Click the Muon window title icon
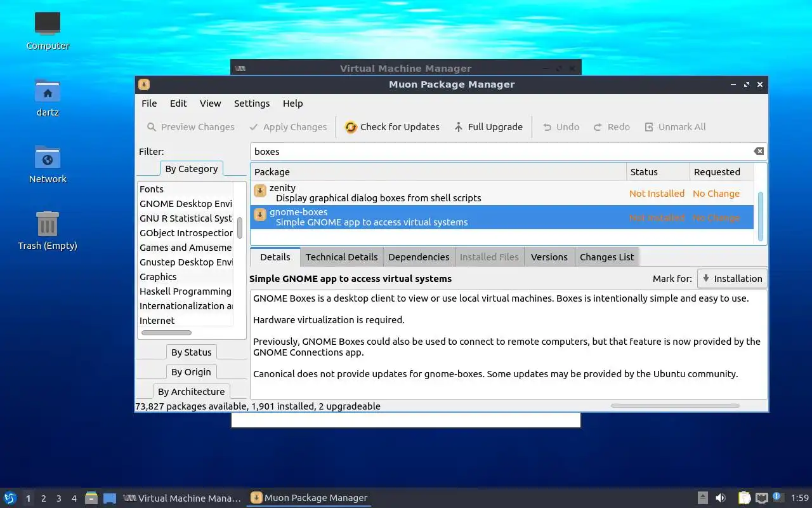812x508 pixels. coord(144,84)
